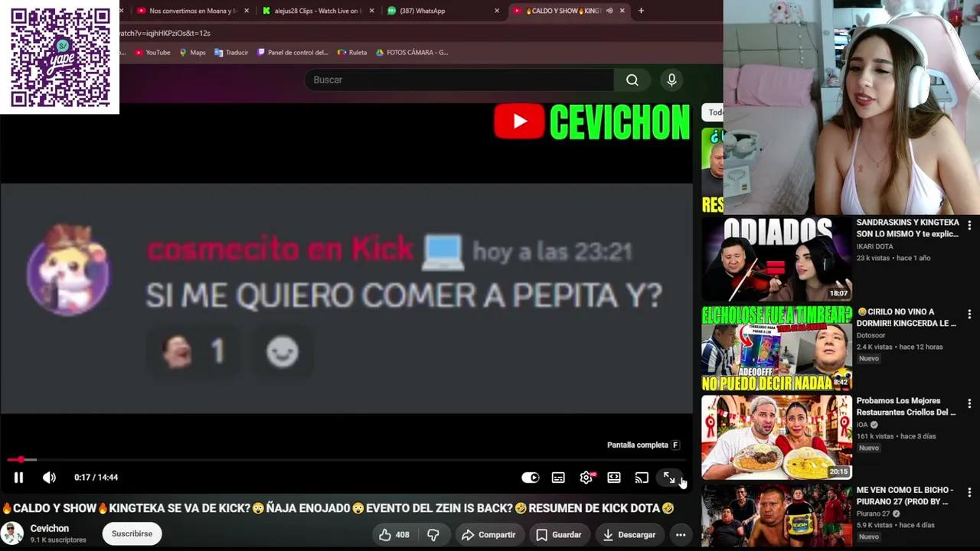The image size is (980, 551).
Task: Click the Piurano 27 channel name
Action: 873,514
